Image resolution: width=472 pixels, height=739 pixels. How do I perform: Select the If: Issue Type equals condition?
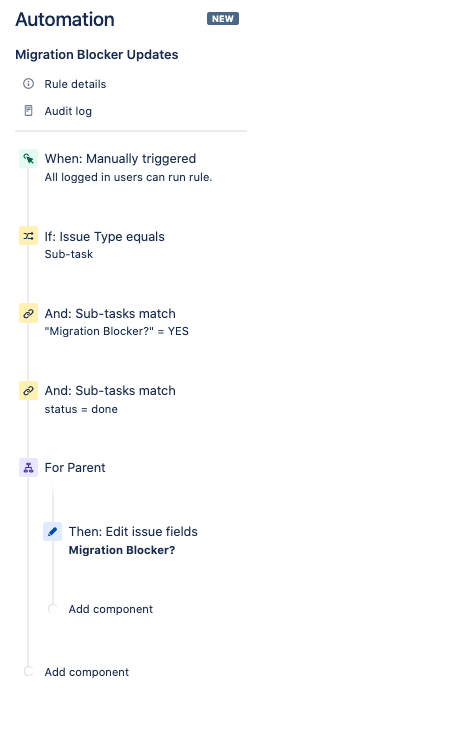(105, 245)
